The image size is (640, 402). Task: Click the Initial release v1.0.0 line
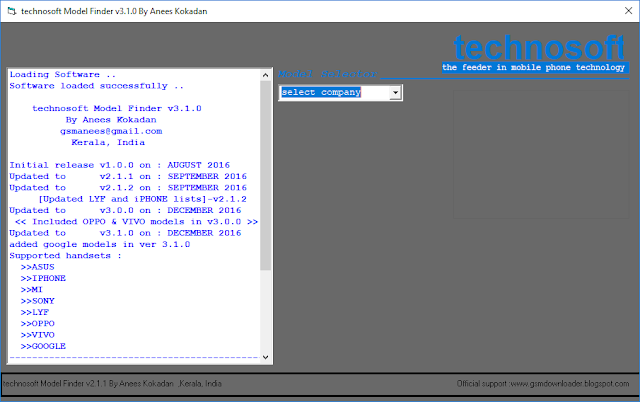click(120, 165)
